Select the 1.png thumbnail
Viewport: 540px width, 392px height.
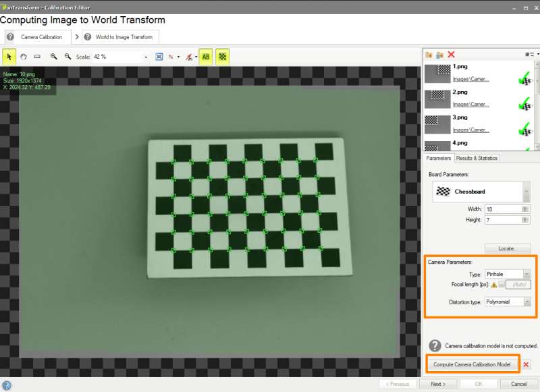[437, 74]
